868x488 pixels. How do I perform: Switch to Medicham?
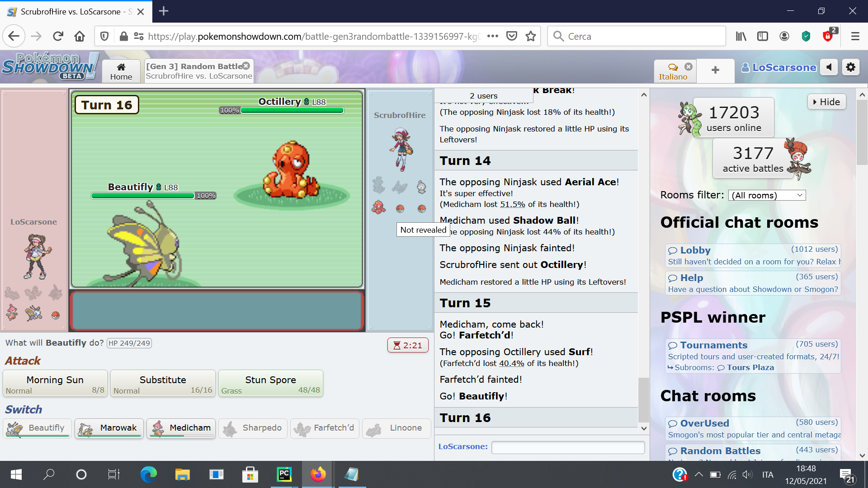tap(181, 428)
